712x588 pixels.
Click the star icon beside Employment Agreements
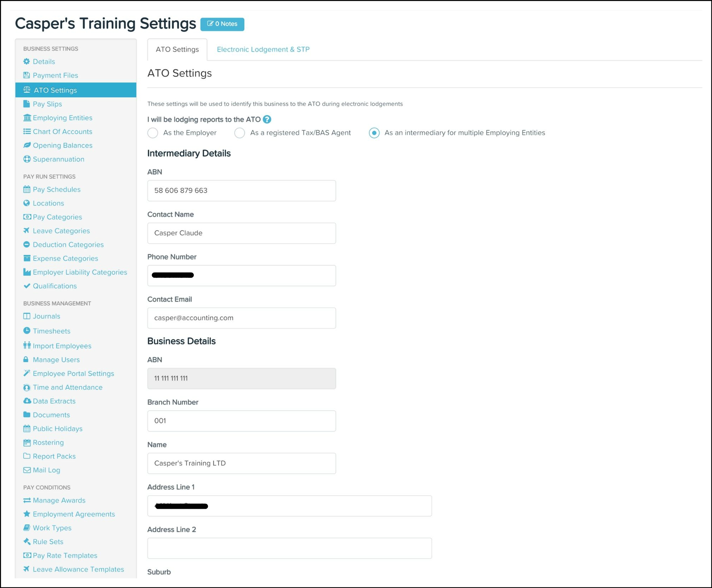click(x=27, y=514)
